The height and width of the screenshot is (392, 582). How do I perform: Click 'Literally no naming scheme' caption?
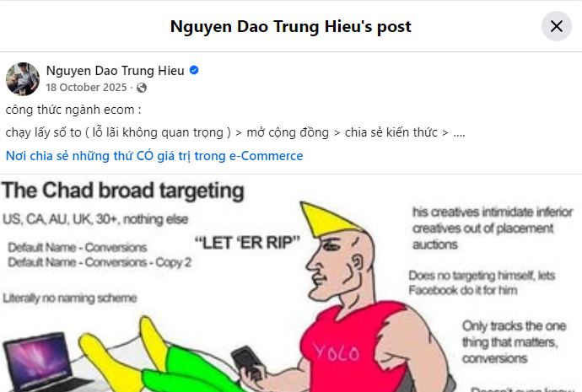(x=70, y=298)
